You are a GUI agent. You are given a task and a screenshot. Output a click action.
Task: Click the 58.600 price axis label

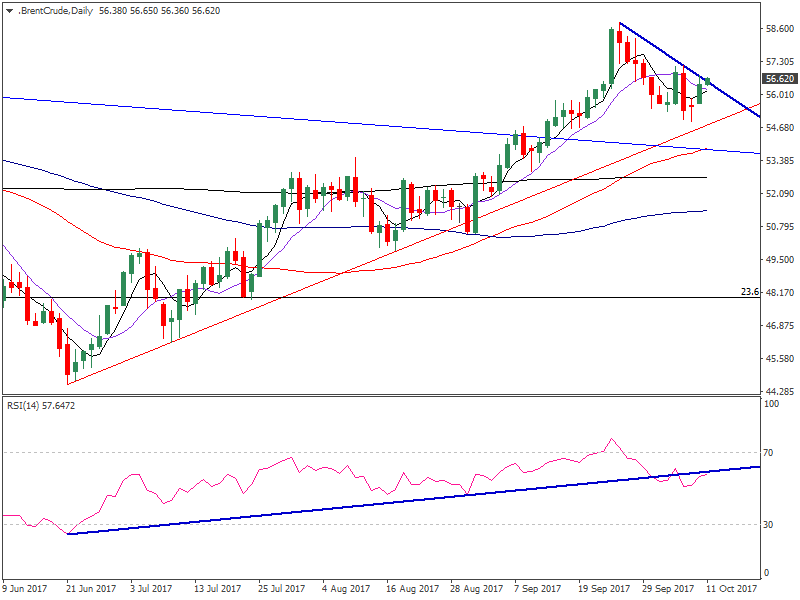pyautogui.click(x=780, y=29)
